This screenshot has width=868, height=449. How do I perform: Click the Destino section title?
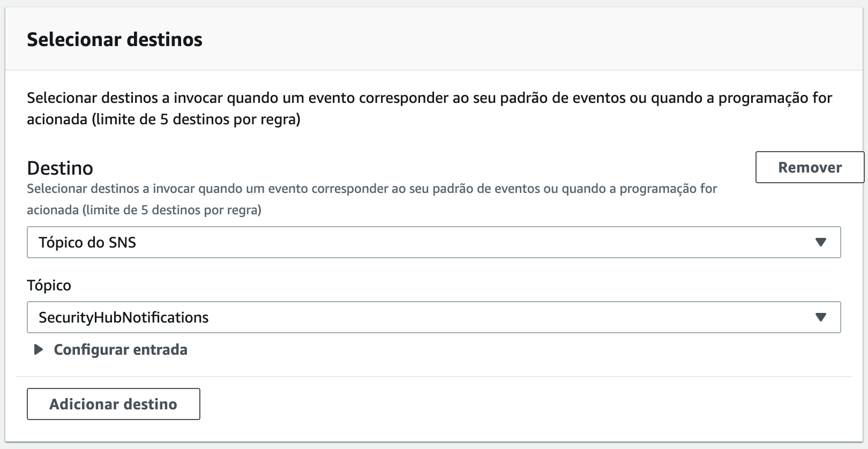[60, 168]
